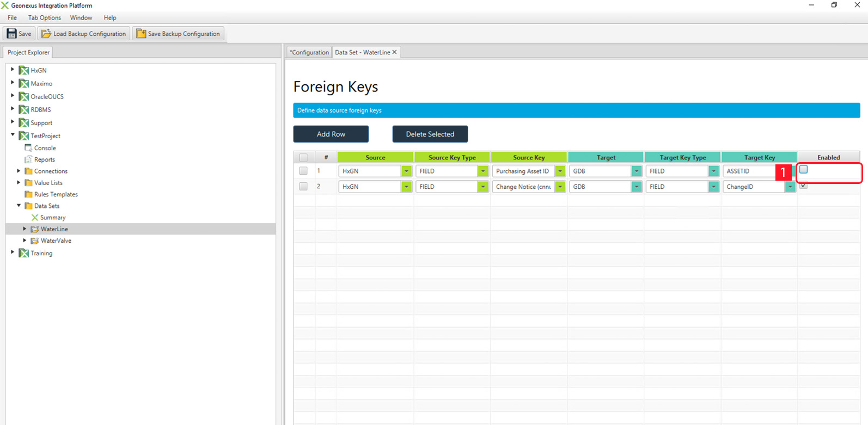This screenshot has width=868, height=425.
Task: Collapse the TestProject tree node
Action: 13,135
